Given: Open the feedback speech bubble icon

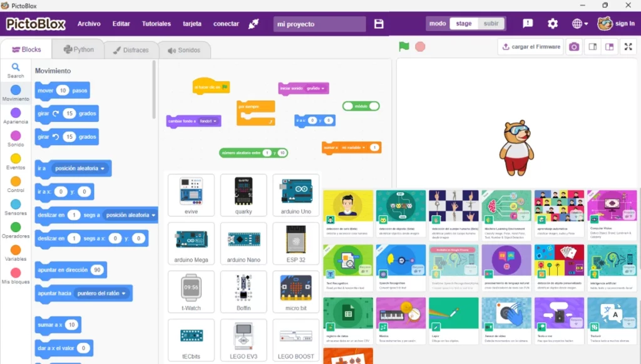Looking at the screenshot, I should (x=528, y=23).
